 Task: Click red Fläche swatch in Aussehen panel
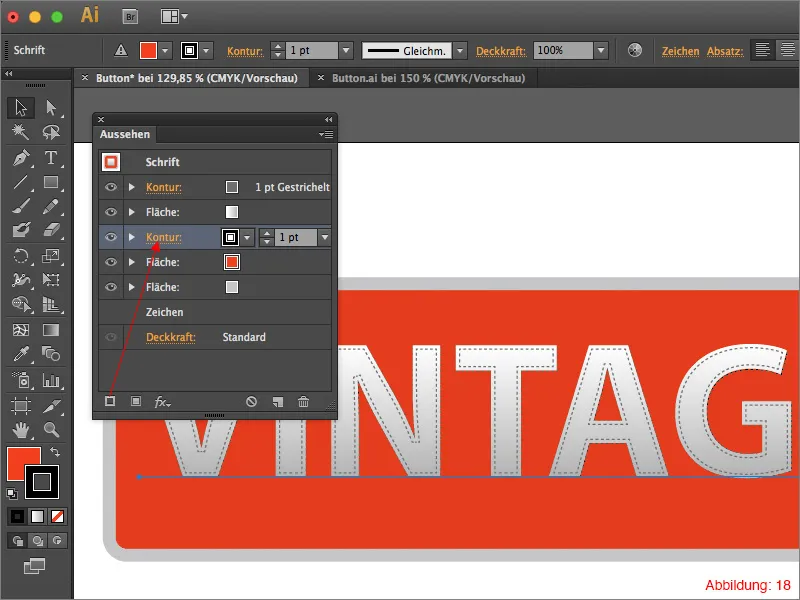[x=232, y=262]
